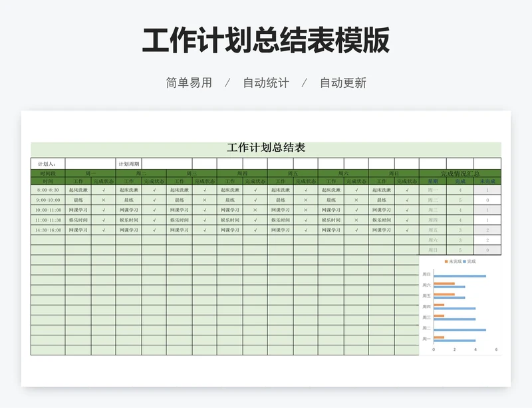
Task: Click the × status for 周四 网课学习 at 10:00
Action: pos(255,210)
